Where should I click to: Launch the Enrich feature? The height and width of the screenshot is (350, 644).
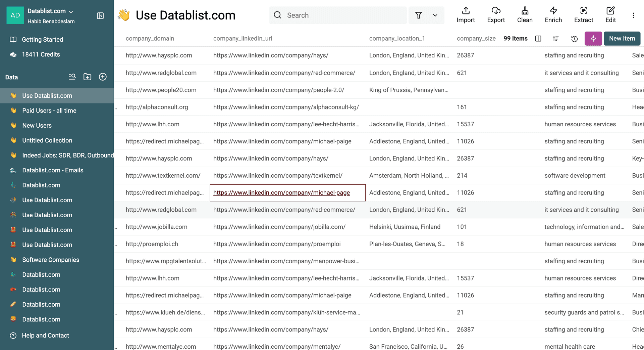(x=553, y=15)
